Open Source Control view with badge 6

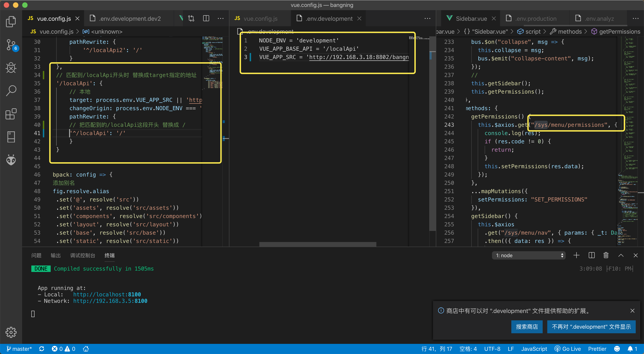click(x=12, y=45)
